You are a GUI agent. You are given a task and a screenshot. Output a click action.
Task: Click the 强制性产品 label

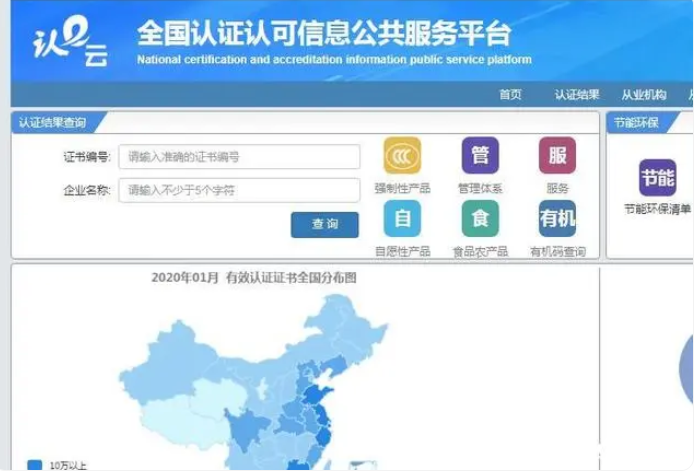tap(402, 188)
